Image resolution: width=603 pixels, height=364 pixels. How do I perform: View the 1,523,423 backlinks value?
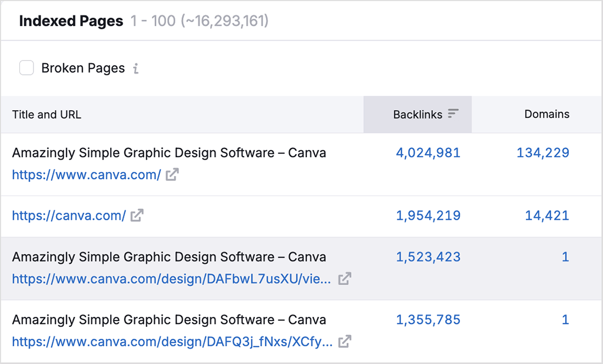click(428, 257)
